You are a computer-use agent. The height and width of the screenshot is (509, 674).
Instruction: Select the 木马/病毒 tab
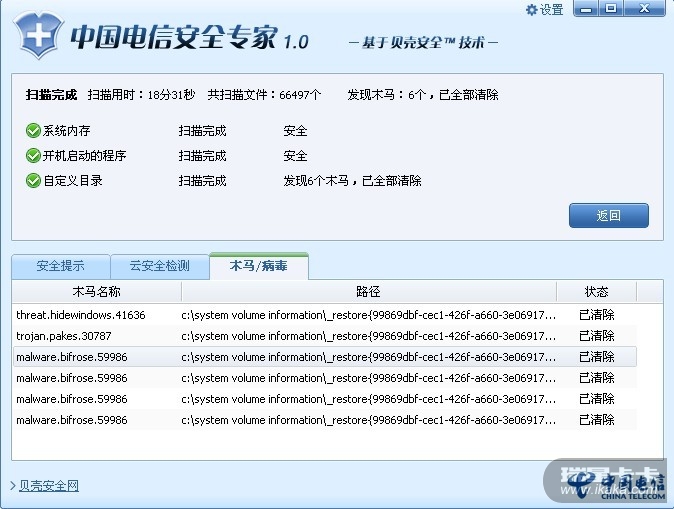point(259,266)
